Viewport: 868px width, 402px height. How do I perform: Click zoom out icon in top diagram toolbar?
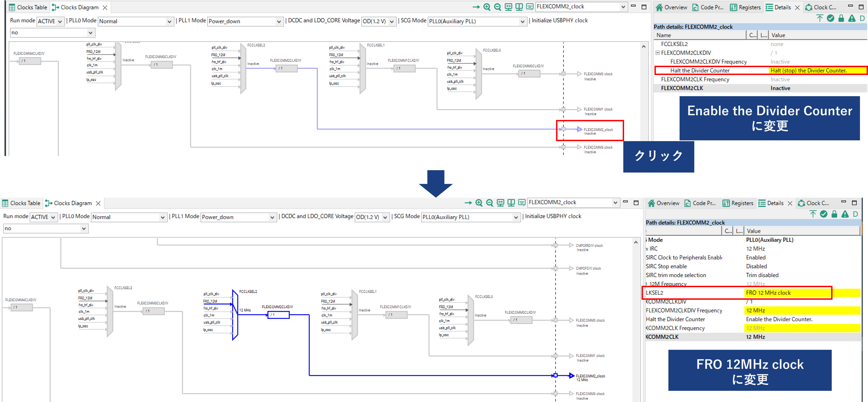(497, 7)
